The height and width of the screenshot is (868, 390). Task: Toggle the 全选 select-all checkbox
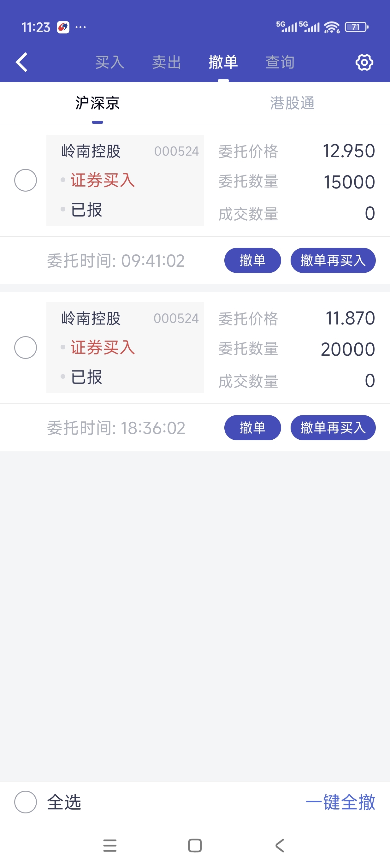pyautogui.click(x=26, y=802)
